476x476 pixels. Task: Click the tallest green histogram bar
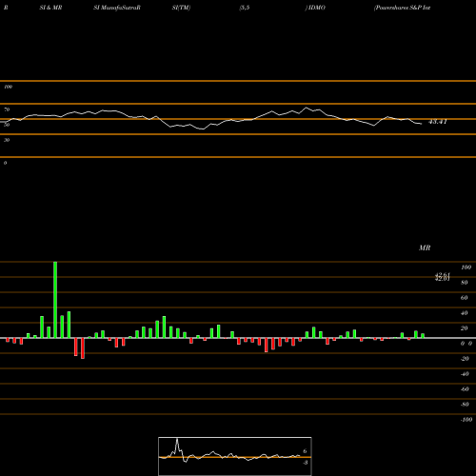click(x=55, y=300)
